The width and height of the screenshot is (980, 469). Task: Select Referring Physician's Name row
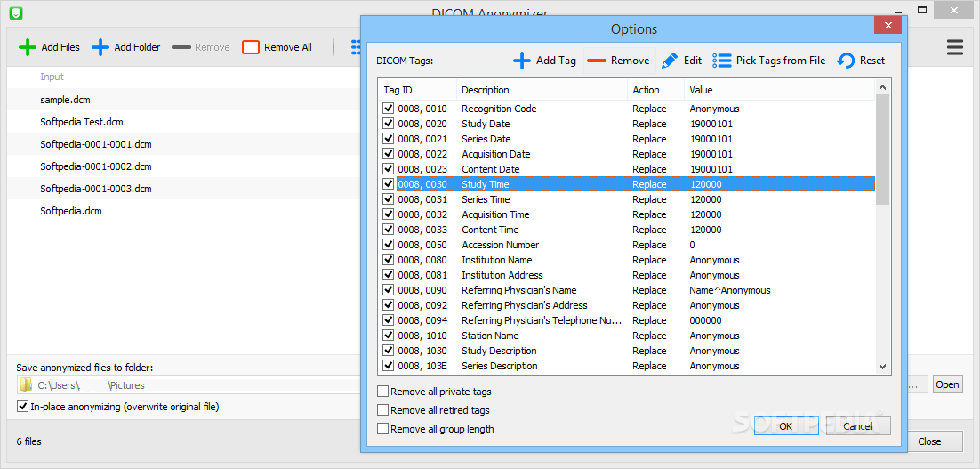coord(627,290)
